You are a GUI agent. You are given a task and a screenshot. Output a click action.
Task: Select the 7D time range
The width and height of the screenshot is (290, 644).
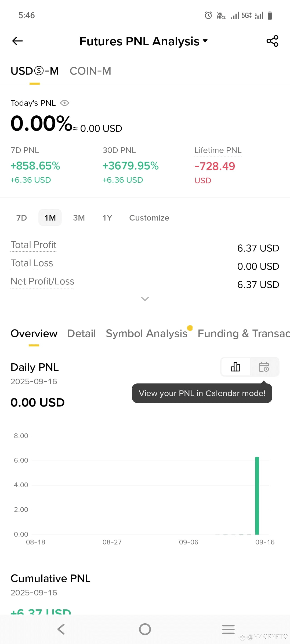(21, 218)
